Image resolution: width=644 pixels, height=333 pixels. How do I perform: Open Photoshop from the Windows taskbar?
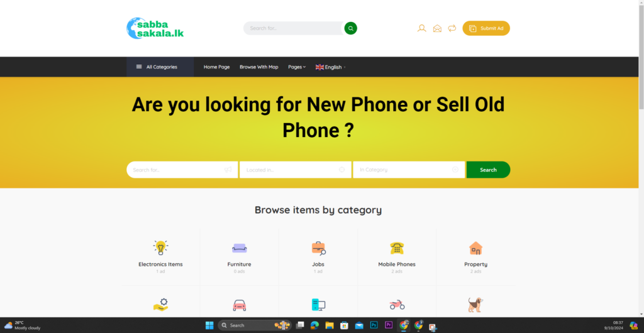pos(374,325)
